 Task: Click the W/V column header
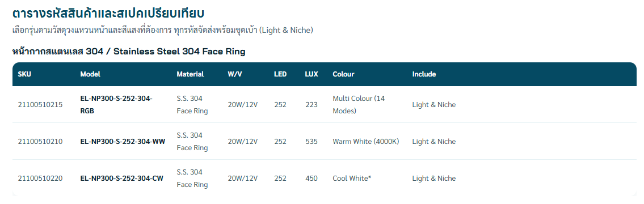[236, 74]
